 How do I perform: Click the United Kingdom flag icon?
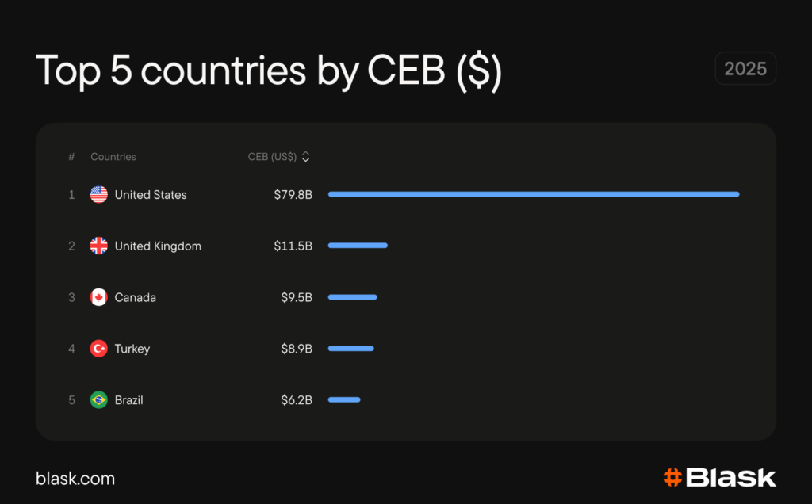pyautogui.click(x=99, y=246)
